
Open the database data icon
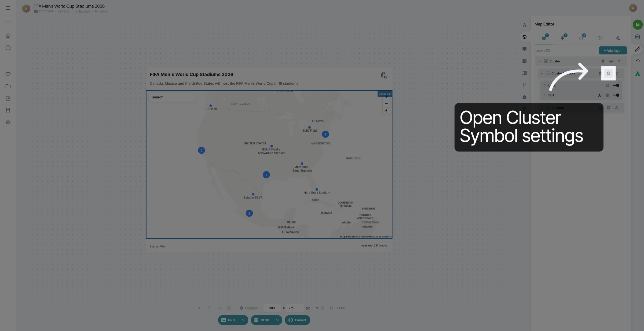pyautogui.click(x=638, y=37)
